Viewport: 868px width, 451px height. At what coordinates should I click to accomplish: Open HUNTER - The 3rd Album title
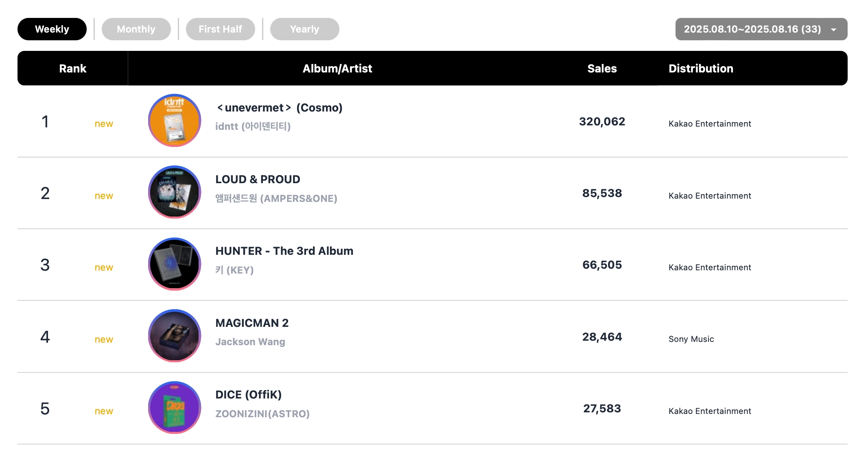click(284, 251)
